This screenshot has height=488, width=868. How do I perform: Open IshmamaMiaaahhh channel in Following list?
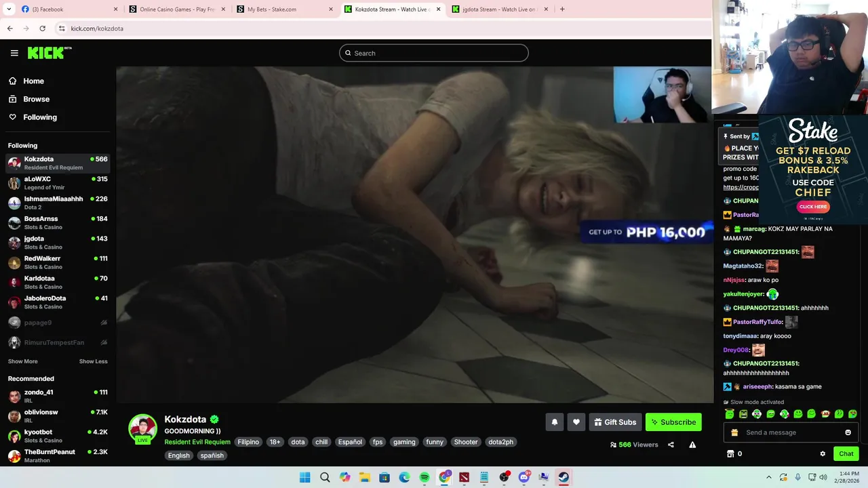(58, 203)
